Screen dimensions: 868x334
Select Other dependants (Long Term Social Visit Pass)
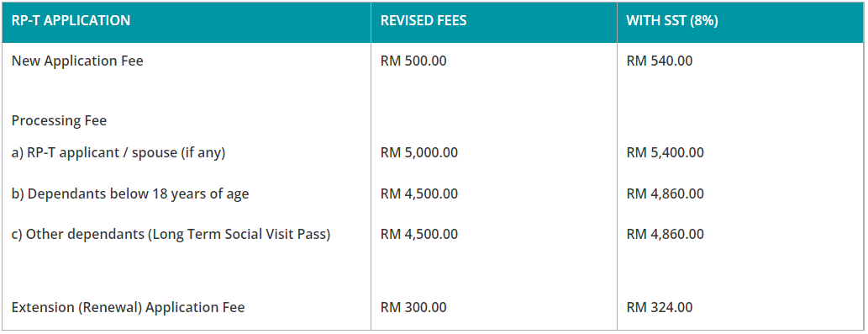point(171,234)
